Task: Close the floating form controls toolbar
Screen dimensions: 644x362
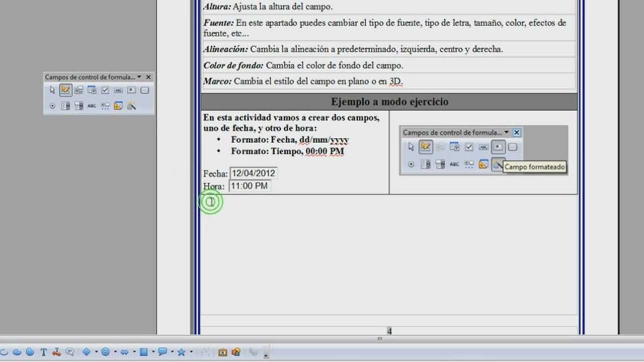Action: [x=148, y=77]
